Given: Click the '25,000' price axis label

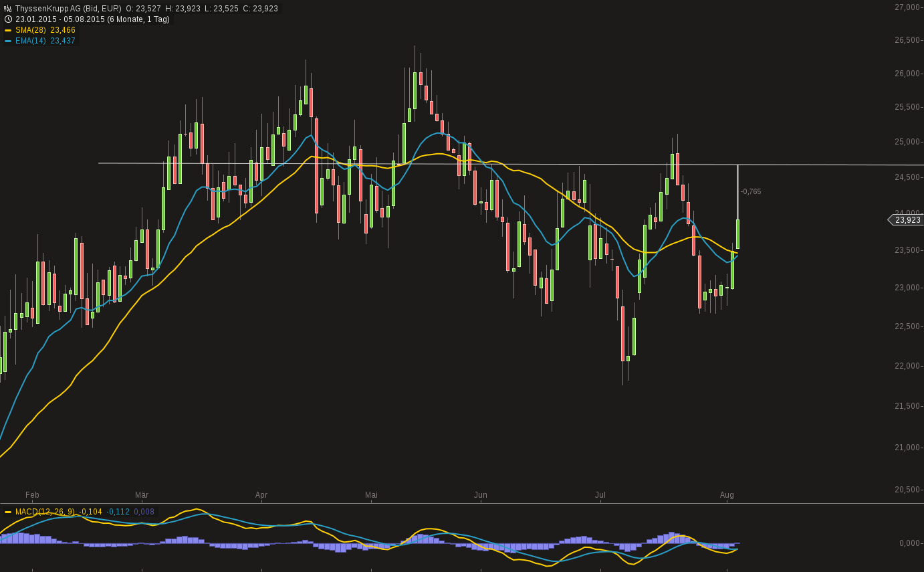Looking at the screenshot, I should [907, 142].
